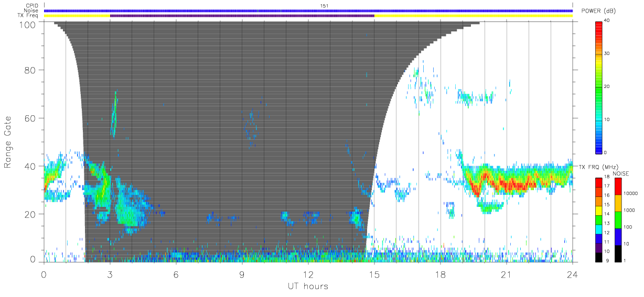The image size is (644, 297).
Task: Click the "TX Freq" row label
Action: [x=29, y=15]
